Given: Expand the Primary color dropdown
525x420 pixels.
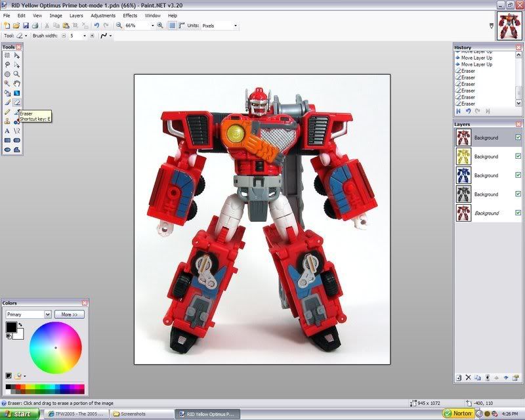Looking at the screenshot, I should coord(47,314).
